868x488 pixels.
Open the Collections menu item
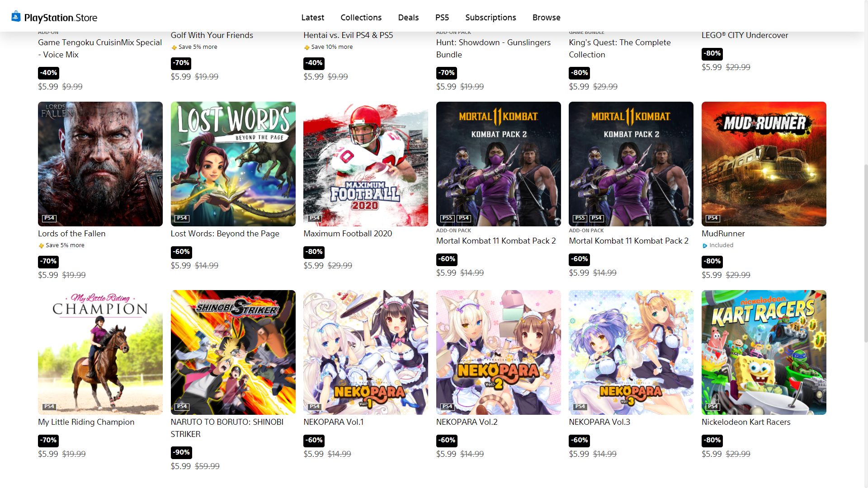tap(361, 17)
